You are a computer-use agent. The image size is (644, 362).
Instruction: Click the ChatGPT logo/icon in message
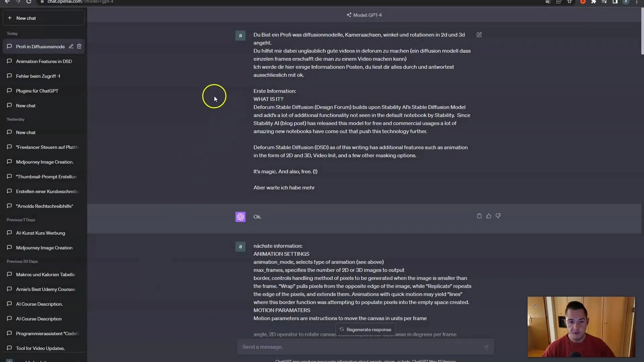pos(240,216)
